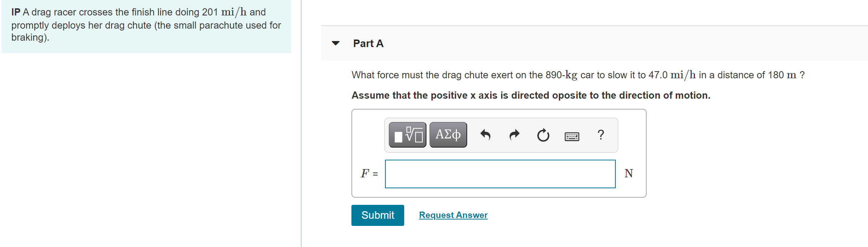This screenshot has width=868, height=247.
Task: Click the Request Answer link
Action: click(x=453, y=215)
